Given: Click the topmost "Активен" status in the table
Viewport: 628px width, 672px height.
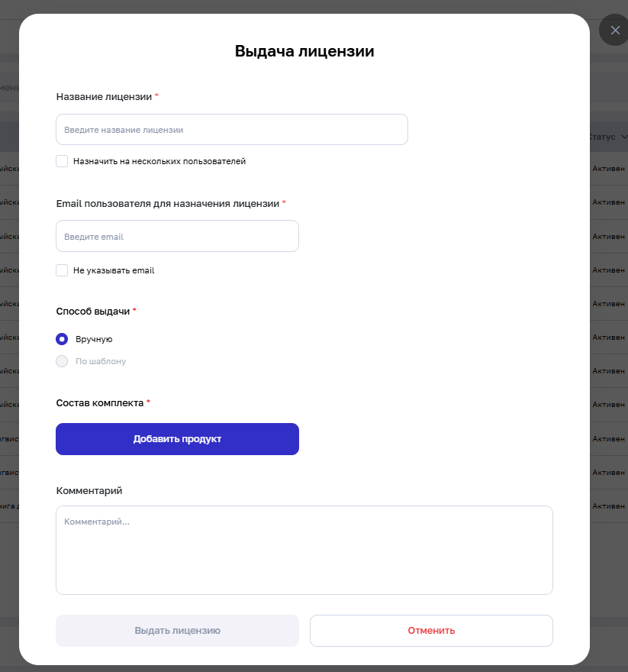Looking at the screenshot, I should pos(608,170).
